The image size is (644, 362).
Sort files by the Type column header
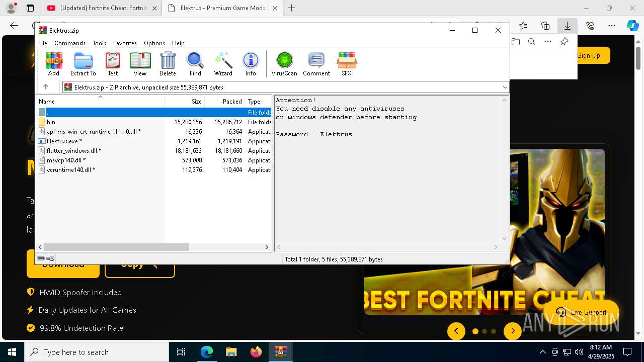coord(258,101)
